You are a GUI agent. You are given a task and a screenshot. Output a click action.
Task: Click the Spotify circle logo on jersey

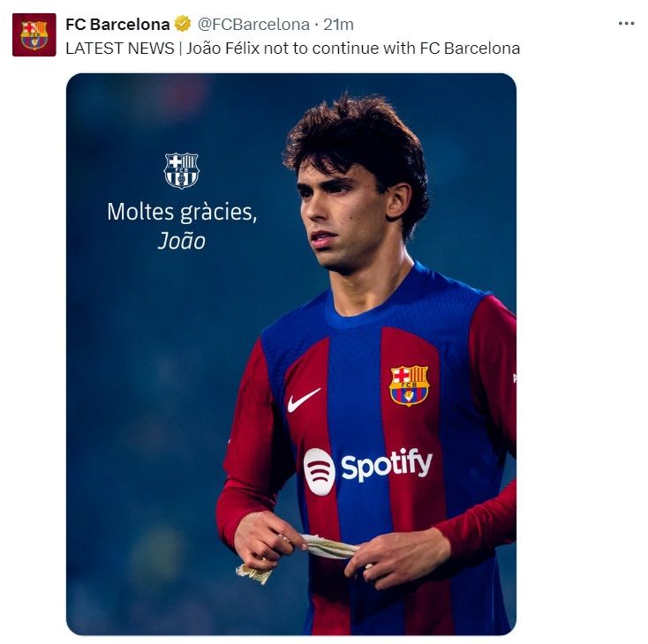click(x=319, y=471)
